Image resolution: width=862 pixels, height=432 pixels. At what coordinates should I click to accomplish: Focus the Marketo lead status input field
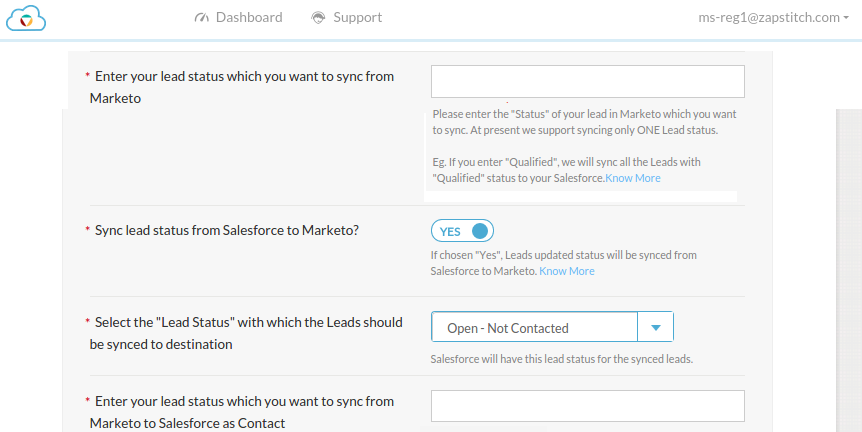[587, 82]
